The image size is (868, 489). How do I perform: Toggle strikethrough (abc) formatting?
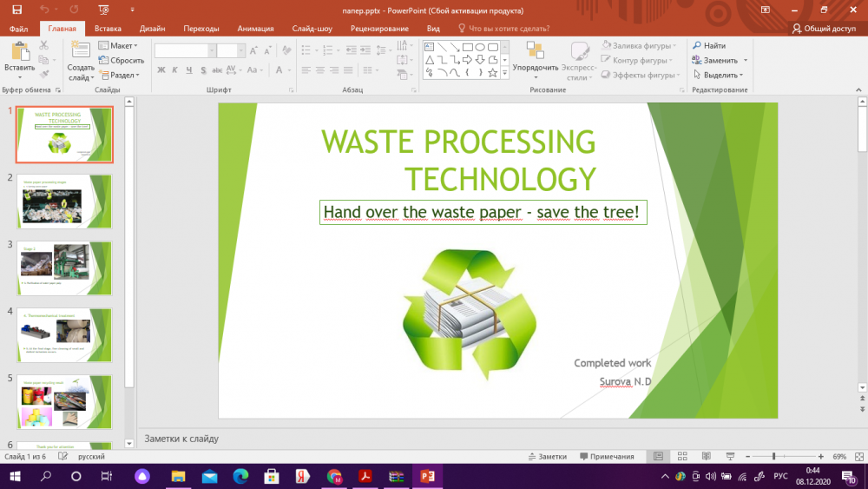(217, 69)
